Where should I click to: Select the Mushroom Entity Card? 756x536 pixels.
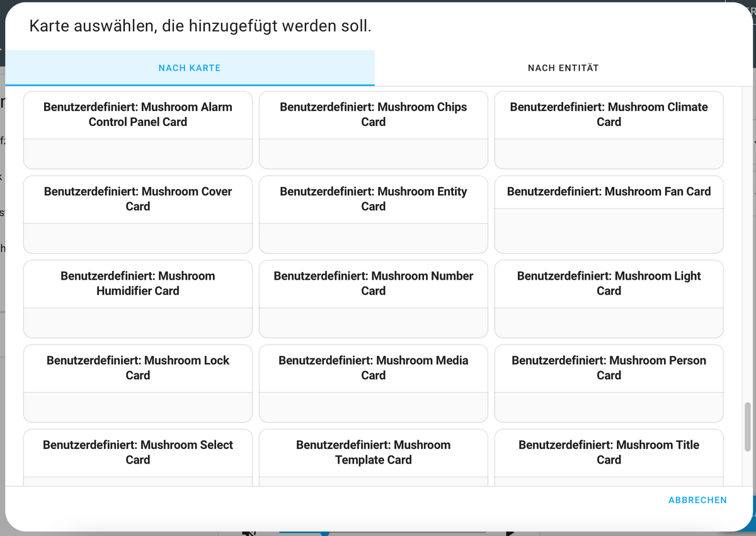point(374,215)
